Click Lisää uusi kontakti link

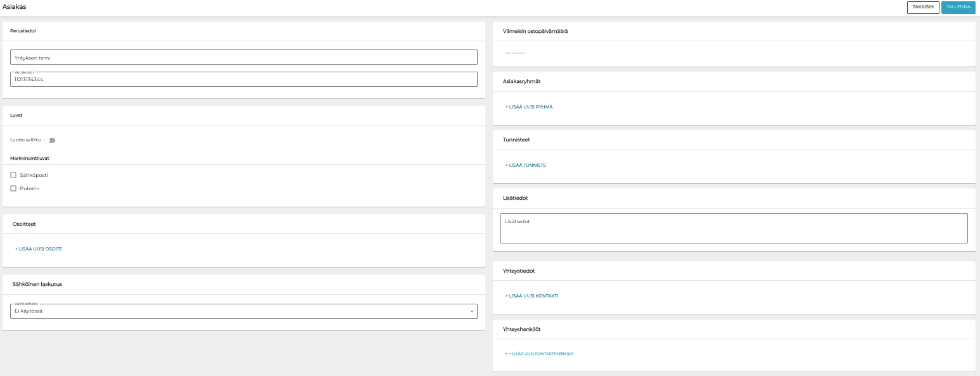531,296
